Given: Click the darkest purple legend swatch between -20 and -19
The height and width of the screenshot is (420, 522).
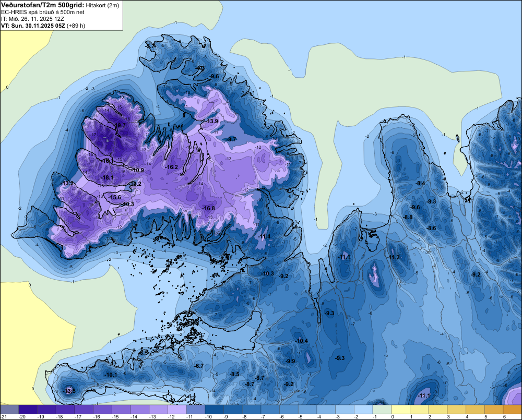Looking at the screenshot, I should pyautogui.click(x=28, y=410).
